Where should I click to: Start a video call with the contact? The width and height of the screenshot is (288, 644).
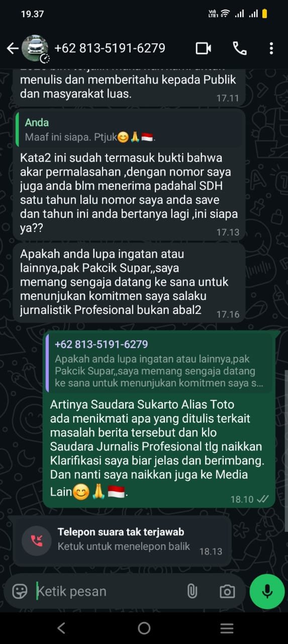coord(203,48)
